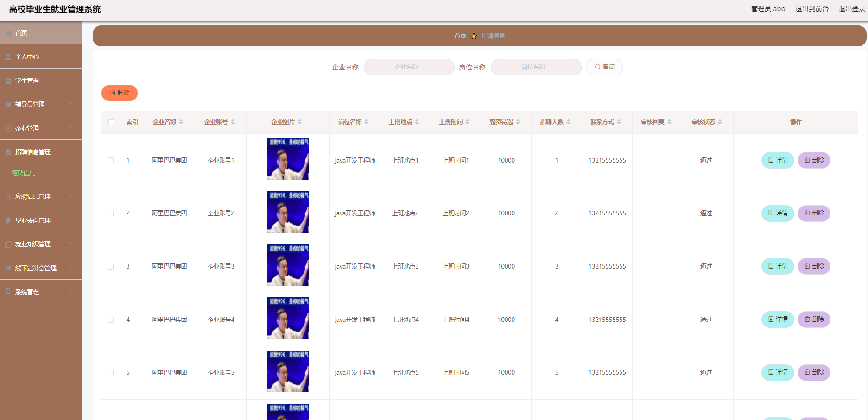Open the company image thumbnail in row 1

click(x=288, y=159)
